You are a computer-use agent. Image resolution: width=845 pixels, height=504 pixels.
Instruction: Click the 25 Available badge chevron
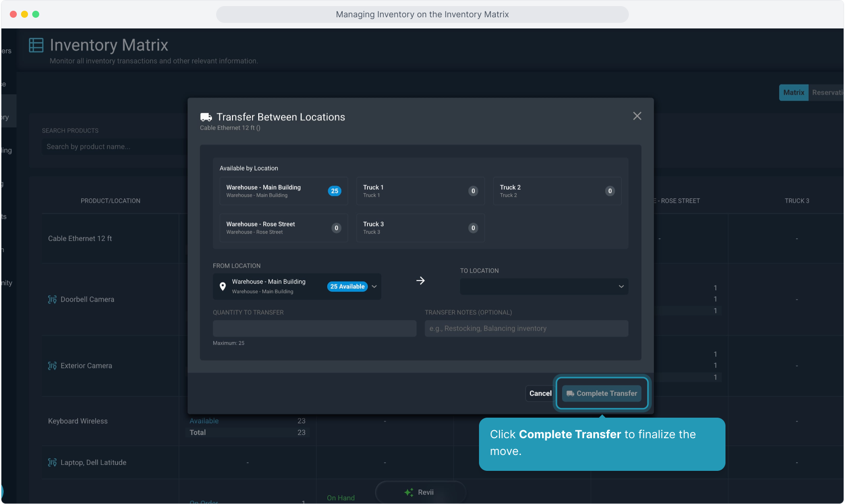[x=374, y=287]
